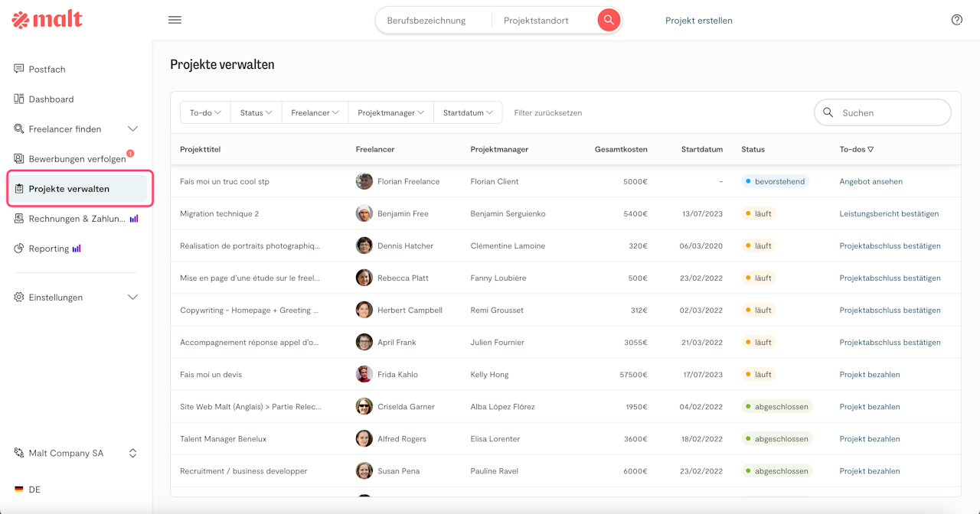Click the hamburger menu icon
980x514 pixels.
[x=175, y=20]
